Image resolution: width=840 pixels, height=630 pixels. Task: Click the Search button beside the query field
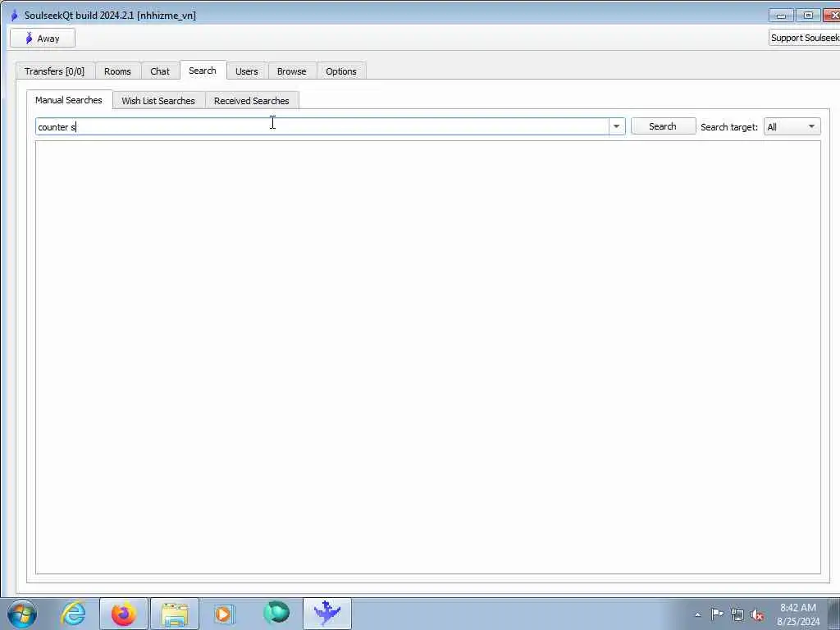click(x=663, y=126)
